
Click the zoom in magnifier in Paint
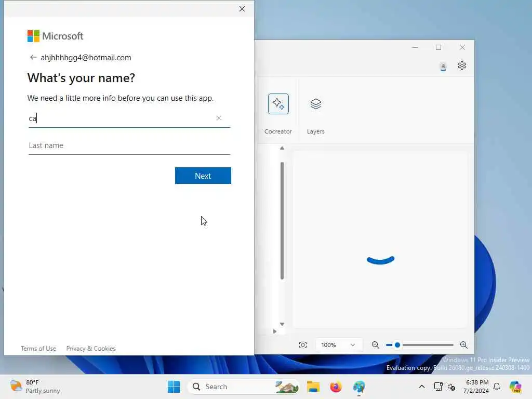pos(464,345)
